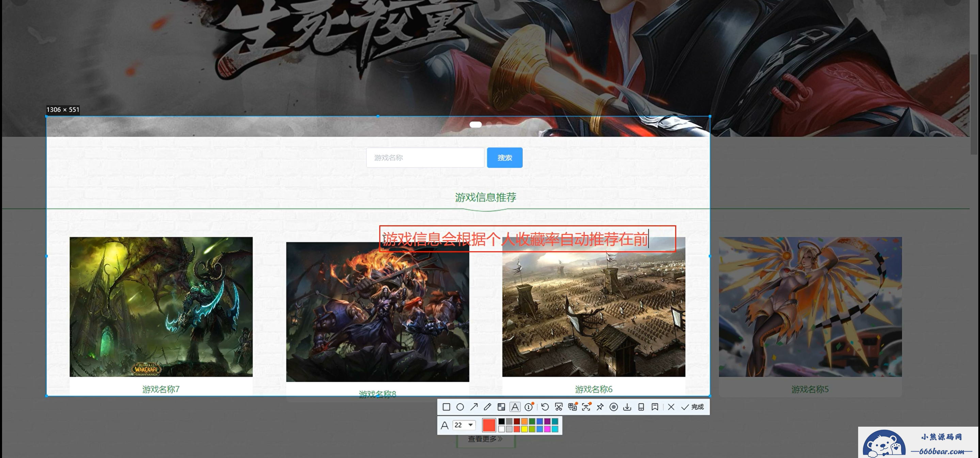Choose the cyan color swatch
Image resolution: width=980 pixels, height=458 pixels.
[555, 429]
